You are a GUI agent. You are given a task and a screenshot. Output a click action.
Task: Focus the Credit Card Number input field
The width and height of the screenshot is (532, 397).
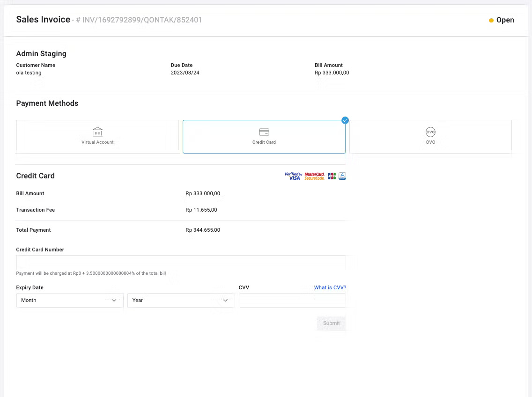tap(181, 262)
